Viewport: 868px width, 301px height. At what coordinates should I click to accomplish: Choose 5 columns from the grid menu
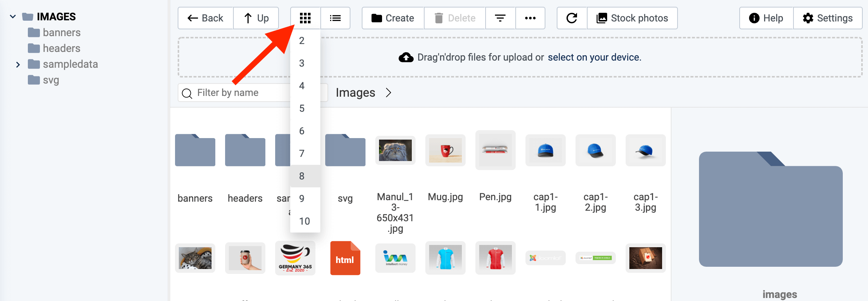pos(305,108)
